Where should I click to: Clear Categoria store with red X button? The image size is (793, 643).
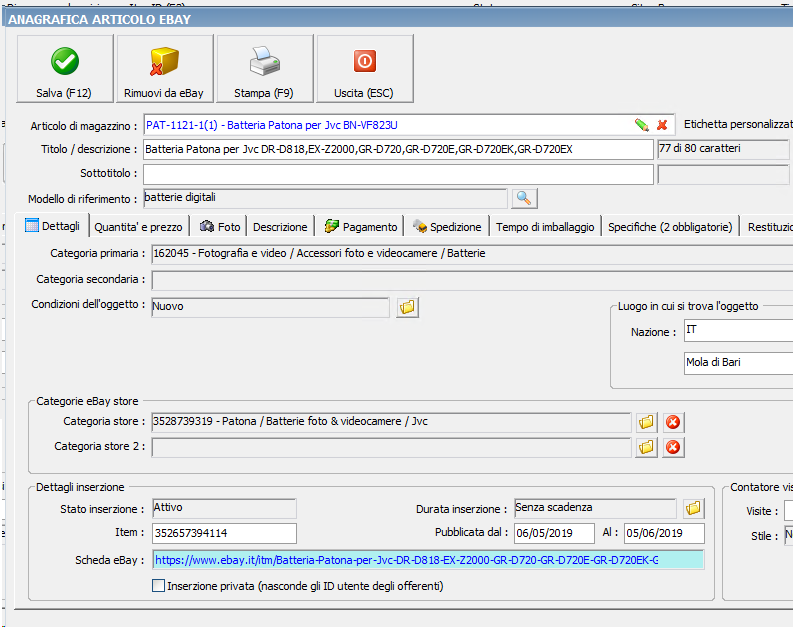pyautogui.click(x=673, y=422)
